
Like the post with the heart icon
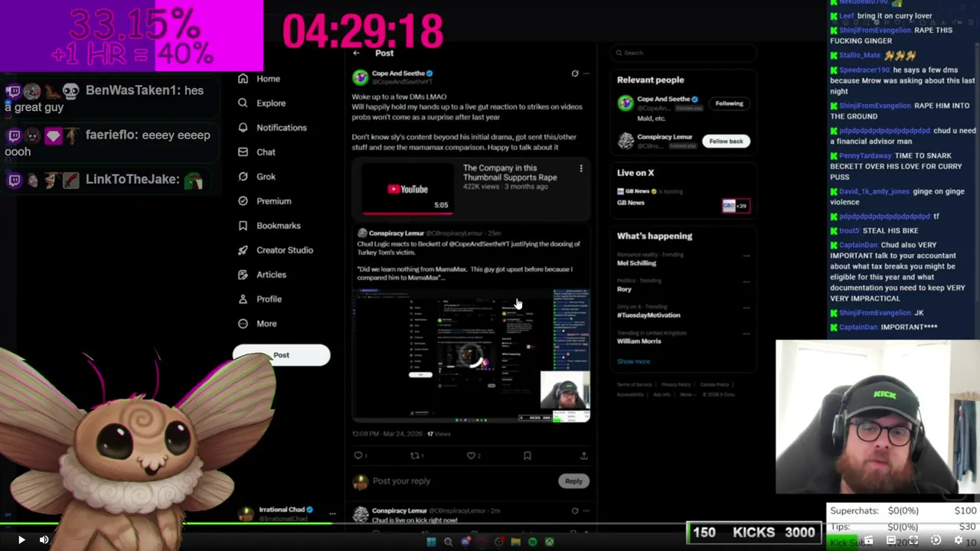tap(471, 455)
